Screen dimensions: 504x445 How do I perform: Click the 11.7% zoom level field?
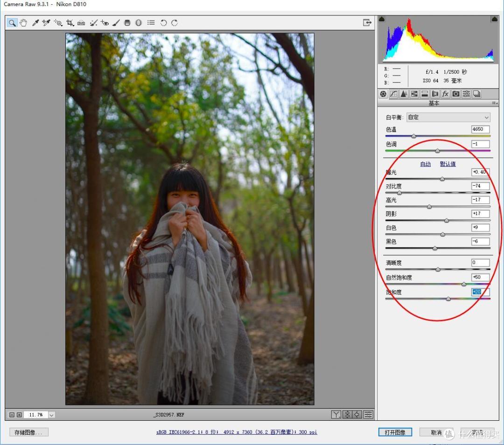[x=35, y=415]
